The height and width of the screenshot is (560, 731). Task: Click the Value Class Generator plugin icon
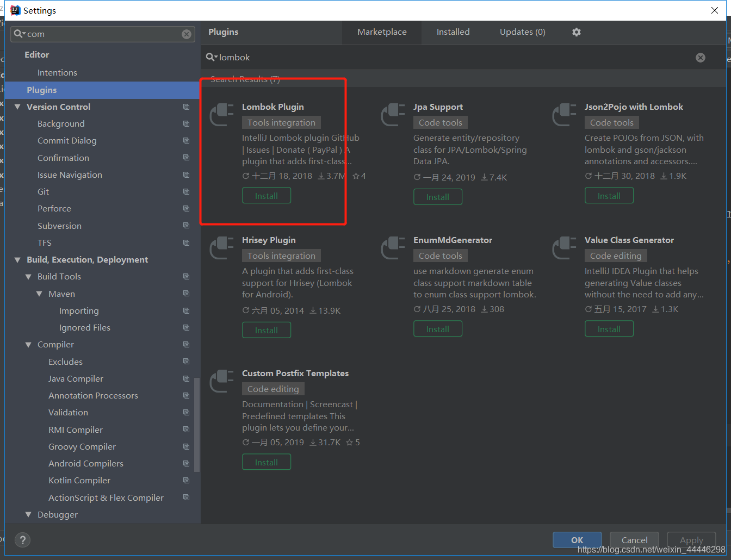(x=565, y=247)
